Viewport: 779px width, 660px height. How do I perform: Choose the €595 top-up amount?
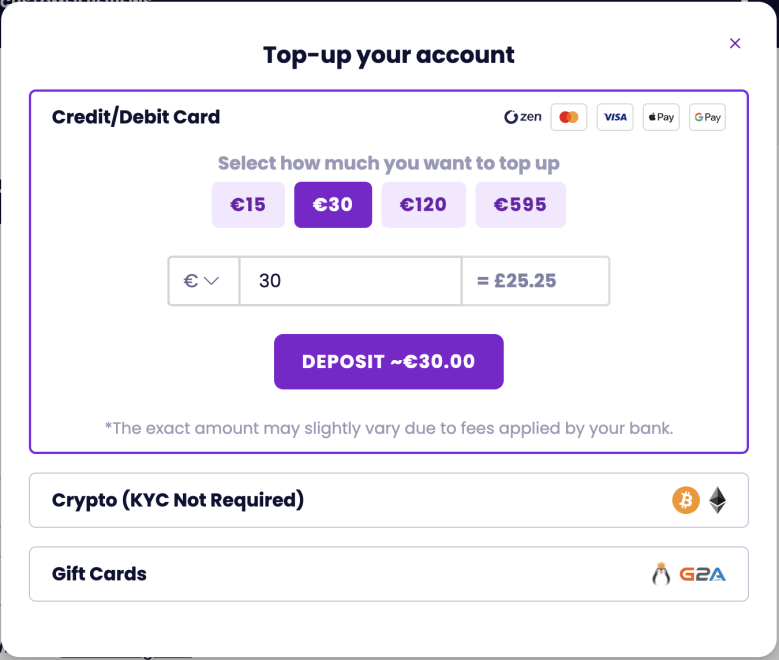click(x=520, y=205)
